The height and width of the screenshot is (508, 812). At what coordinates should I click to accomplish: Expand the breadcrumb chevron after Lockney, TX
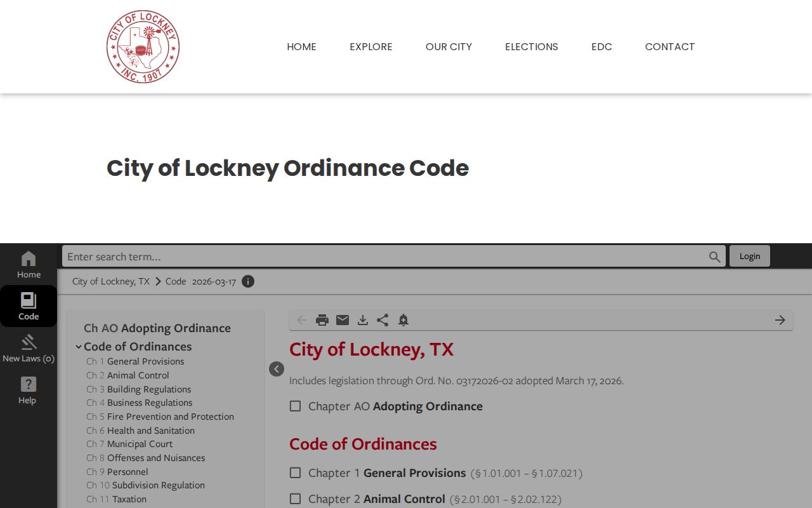tap(158, 281)
